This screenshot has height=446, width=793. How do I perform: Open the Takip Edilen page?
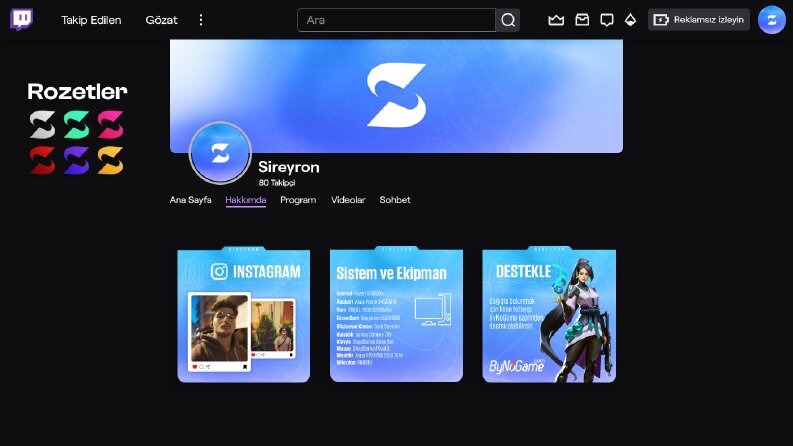91,20
